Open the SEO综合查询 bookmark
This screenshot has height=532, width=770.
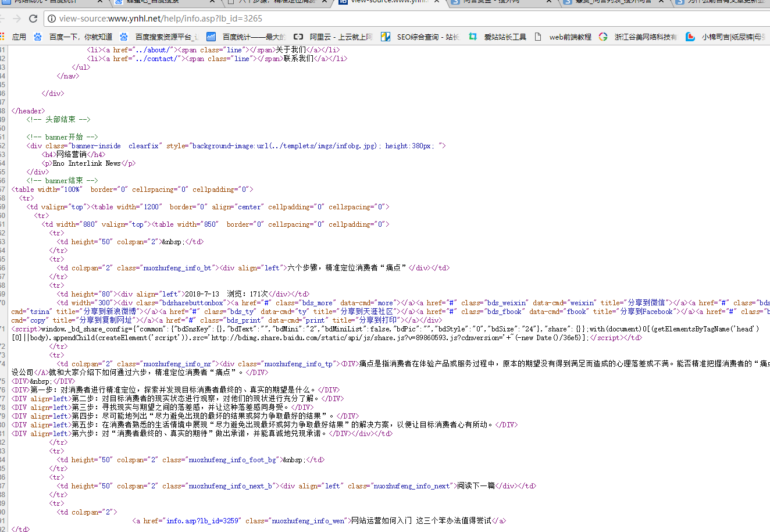coord(421,37)
